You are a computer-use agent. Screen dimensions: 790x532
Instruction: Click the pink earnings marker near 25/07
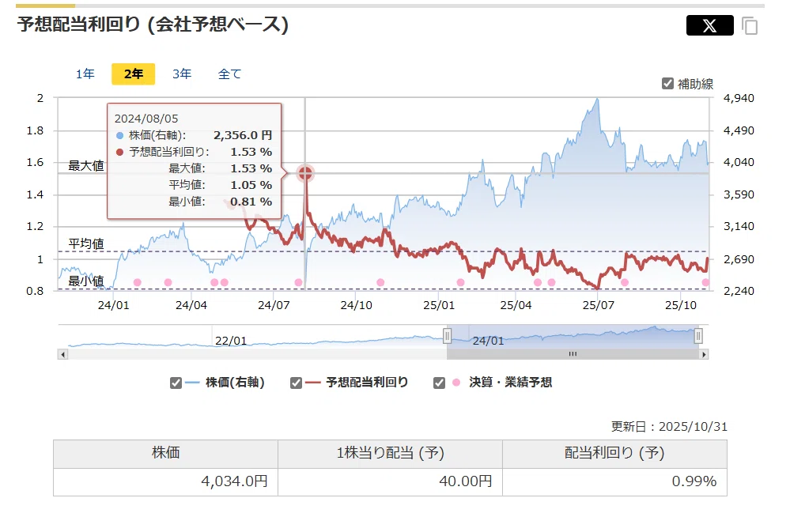click(625, 282)
